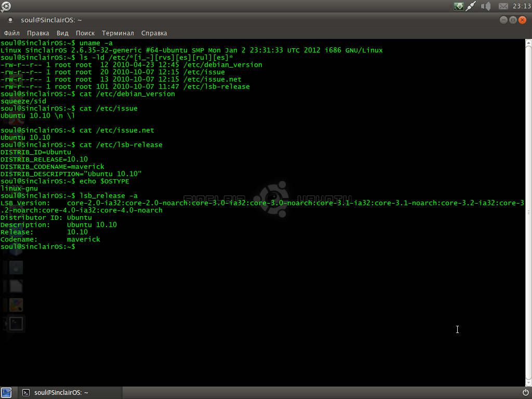Click the 'cat /etc/debian_version' command line

click(88, 94)
